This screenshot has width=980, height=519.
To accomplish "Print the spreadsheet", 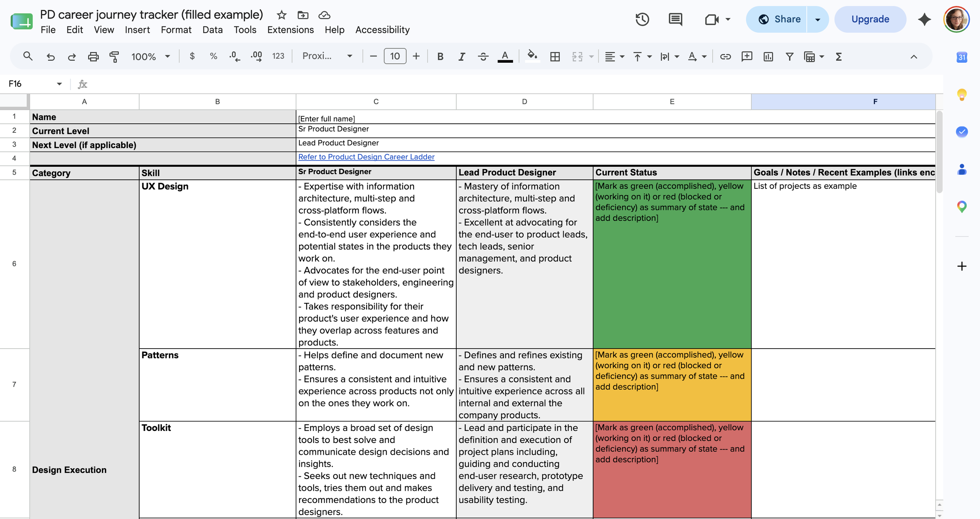I will [93, 56].
